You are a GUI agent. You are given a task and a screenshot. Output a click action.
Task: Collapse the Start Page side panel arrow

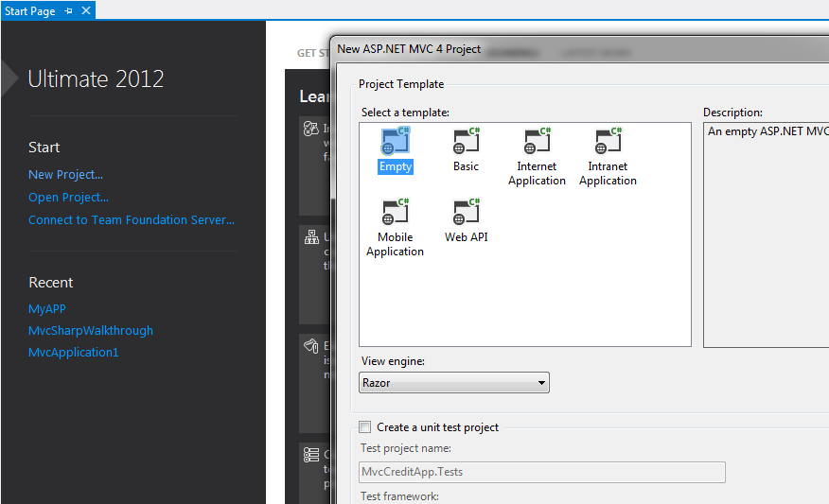(9, 78)
